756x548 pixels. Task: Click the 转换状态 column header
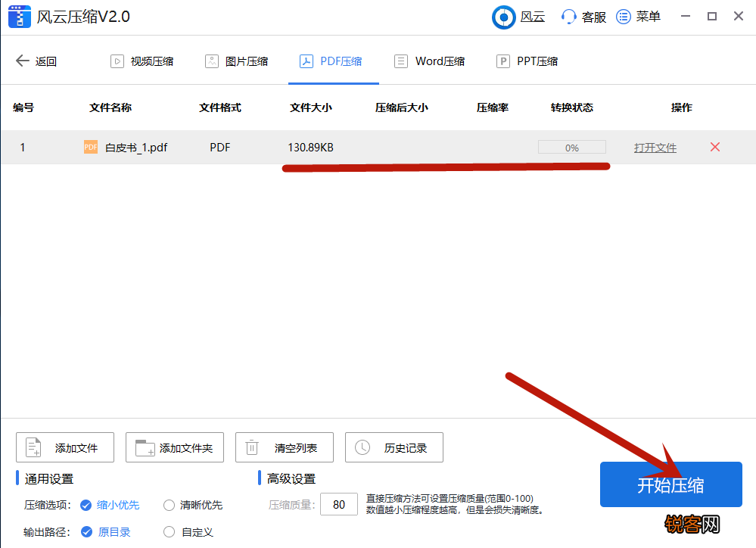(x=572, y=107)
